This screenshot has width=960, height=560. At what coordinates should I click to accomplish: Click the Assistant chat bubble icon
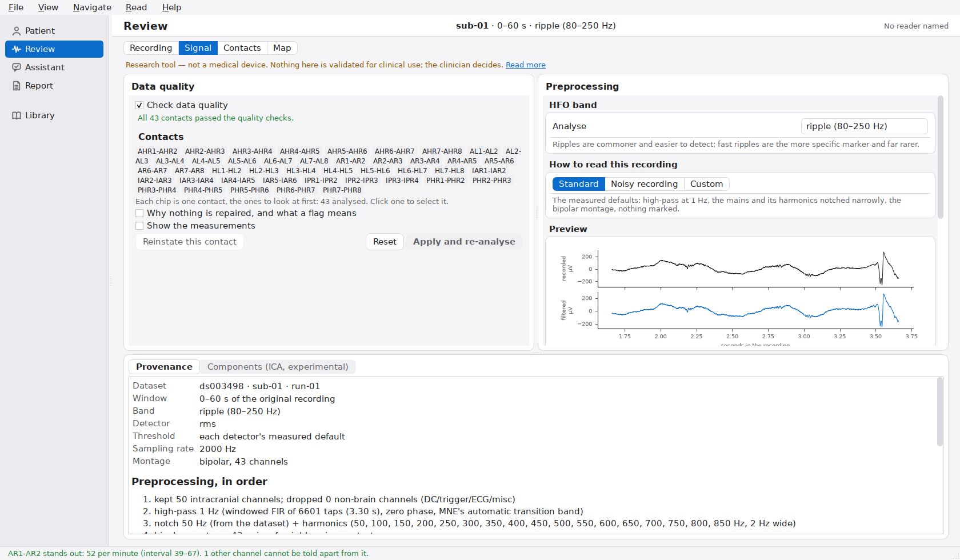[x=17, y=67]
